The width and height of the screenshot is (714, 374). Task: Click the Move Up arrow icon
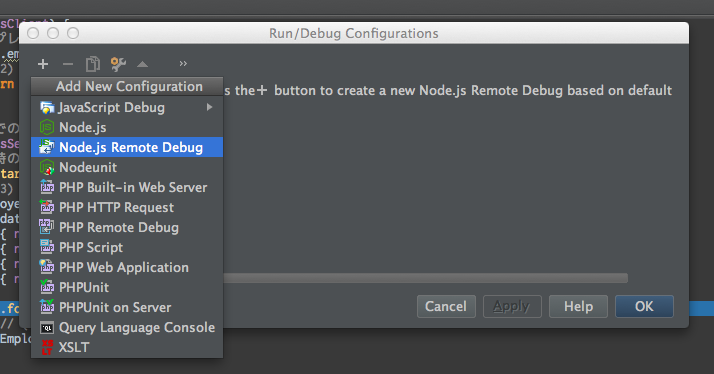(x=143, y=64)
